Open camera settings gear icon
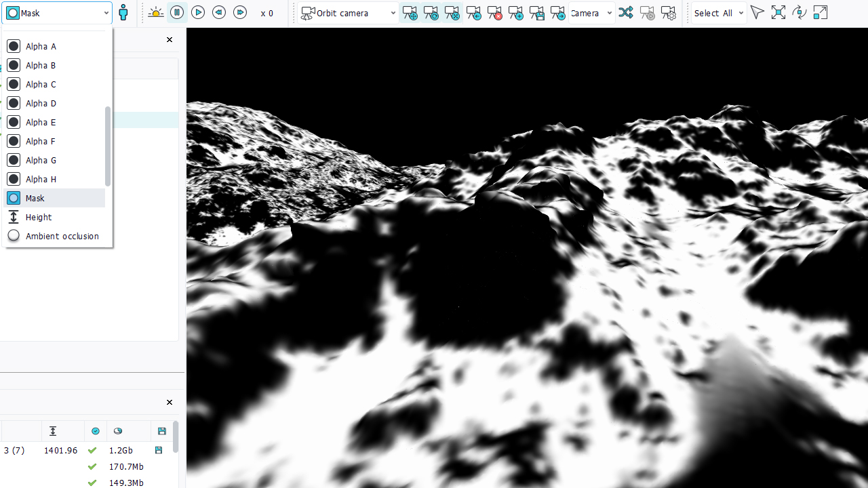Screen dimensions: 868x488 tap(668, 13)
